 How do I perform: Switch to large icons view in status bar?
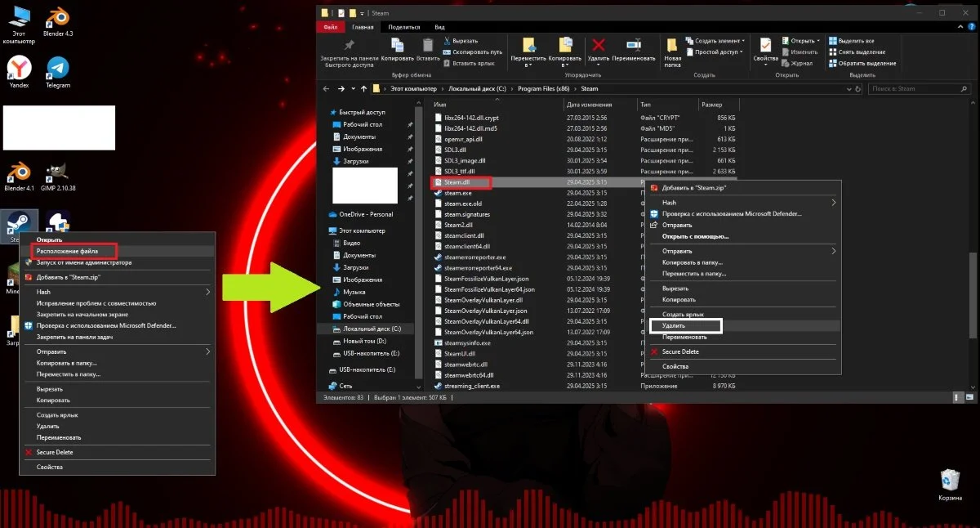pos(969,396)
